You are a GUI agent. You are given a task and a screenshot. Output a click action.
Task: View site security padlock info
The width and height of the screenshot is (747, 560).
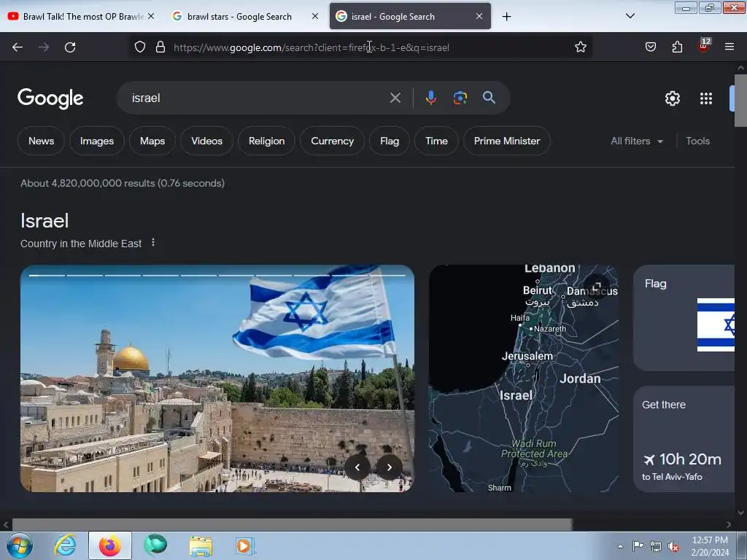160,47
